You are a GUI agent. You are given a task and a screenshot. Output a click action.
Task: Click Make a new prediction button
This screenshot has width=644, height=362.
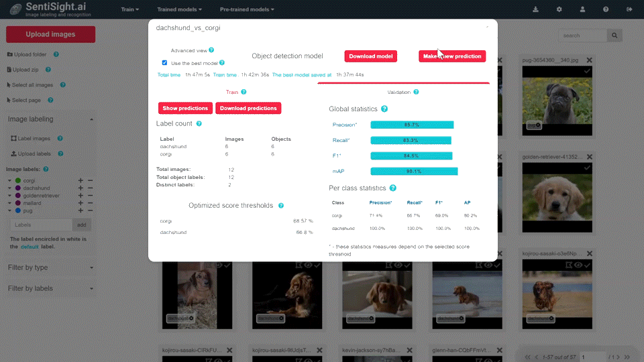tap(452, 56)
